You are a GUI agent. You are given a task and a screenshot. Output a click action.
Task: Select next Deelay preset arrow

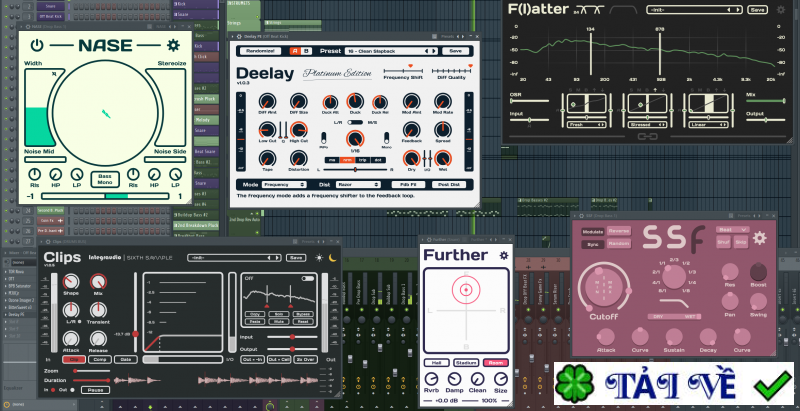434,51
